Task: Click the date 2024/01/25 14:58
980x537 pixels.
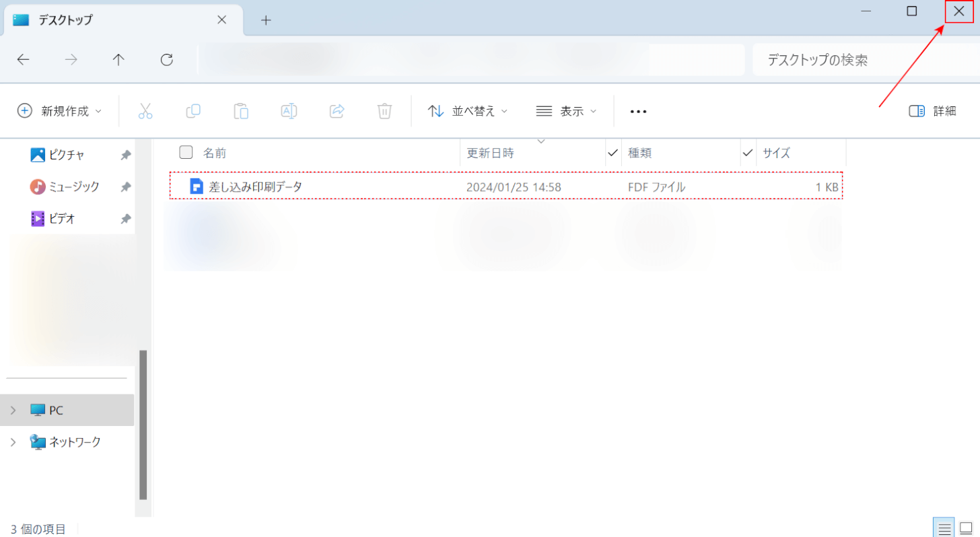Action: (x=514, y=187)
